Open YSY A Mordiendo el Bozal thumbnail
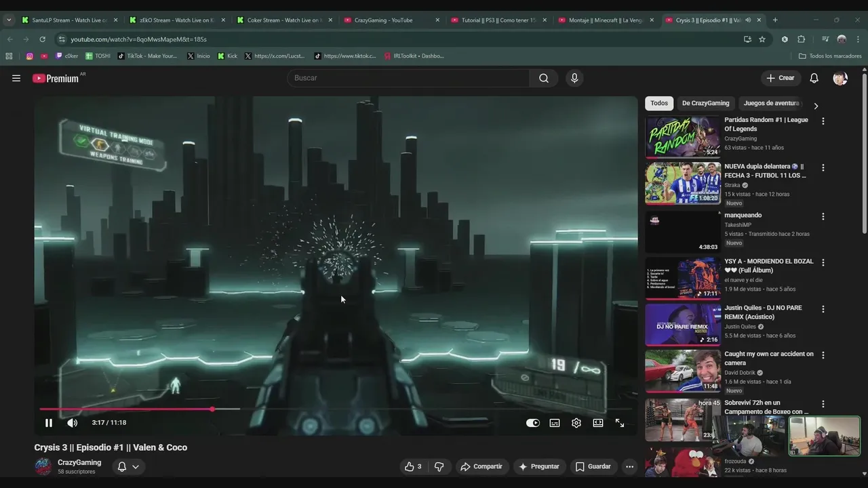Image resolution: width=868 pixels, height=488 pixels. coord(682,278)
